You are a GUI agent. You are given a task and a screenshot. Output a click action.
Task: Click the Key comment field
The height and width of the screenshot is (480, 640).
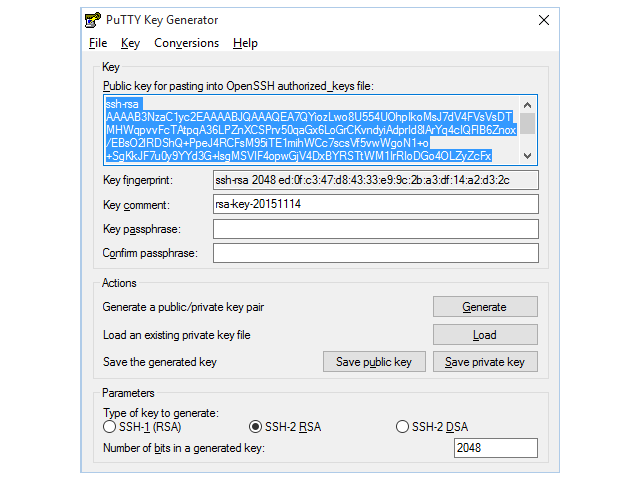[376, 204]
